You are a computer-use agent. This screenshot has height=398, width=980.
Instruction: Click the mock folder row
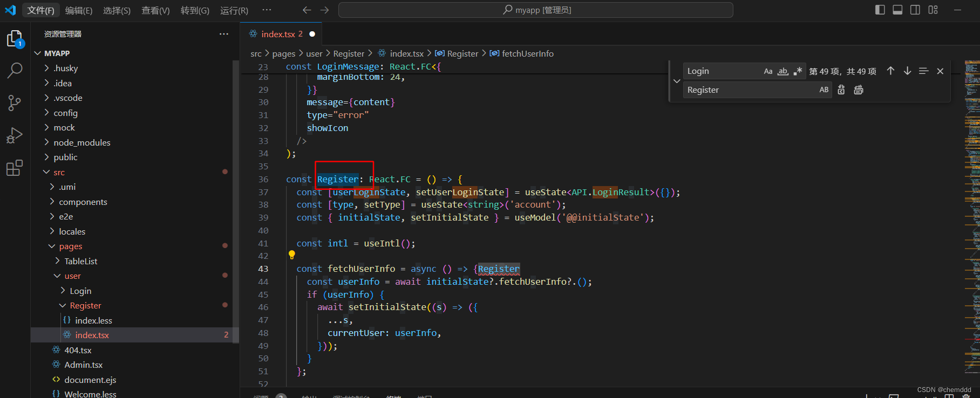[x=135, y=127]
